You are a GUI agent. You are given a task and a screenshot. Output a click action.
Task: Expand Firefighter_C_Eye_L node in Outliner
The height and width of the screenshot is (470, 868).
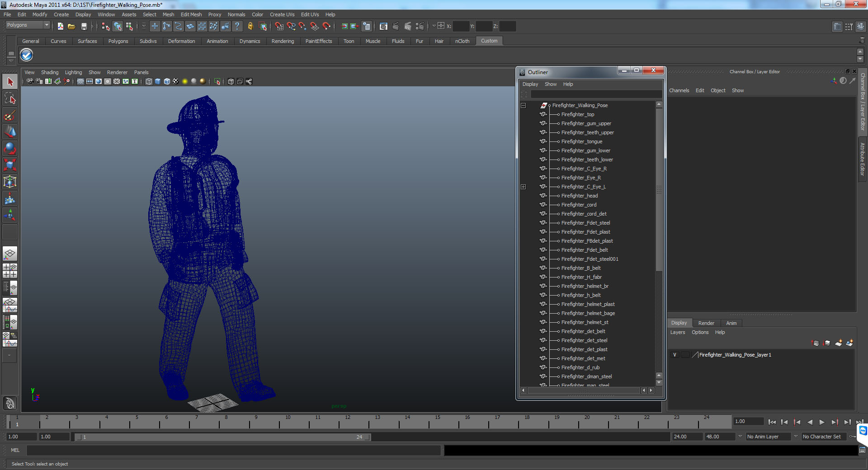pos(524,187)
